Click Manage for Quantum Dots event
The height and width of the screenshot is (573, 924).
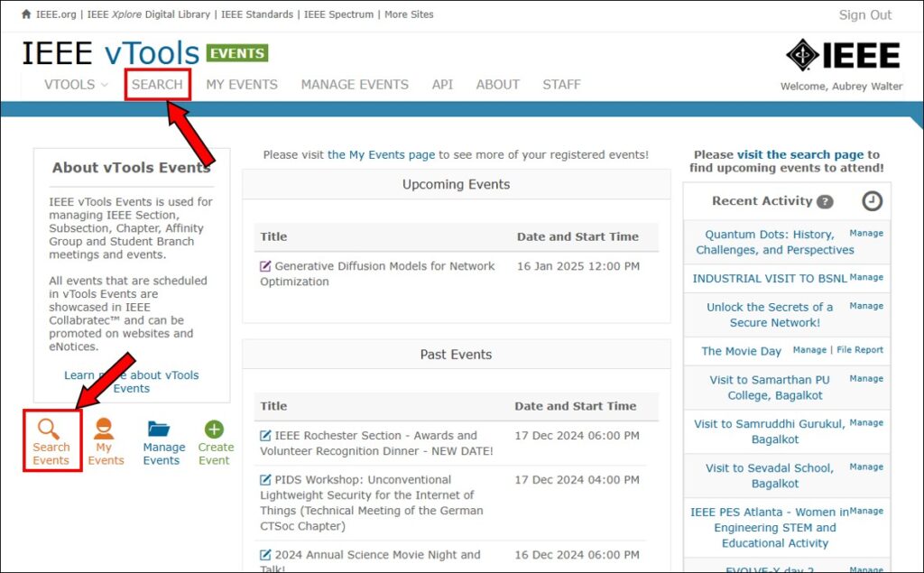[866, 234]
